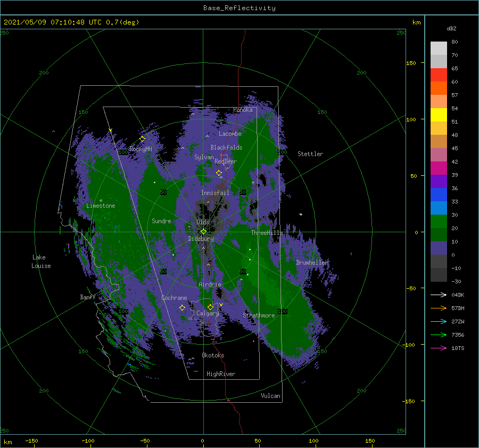Click the yellow diamond marker above Calgary label
The width and height of the screenshot is (479, 448).
(210, 307)
